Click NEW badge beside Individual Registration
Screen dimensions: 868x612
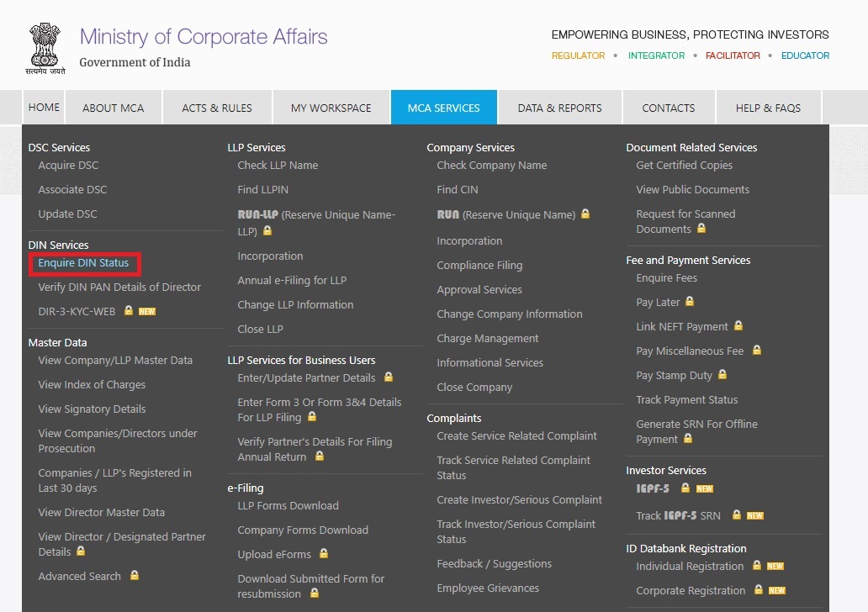[x=775, y=566]
